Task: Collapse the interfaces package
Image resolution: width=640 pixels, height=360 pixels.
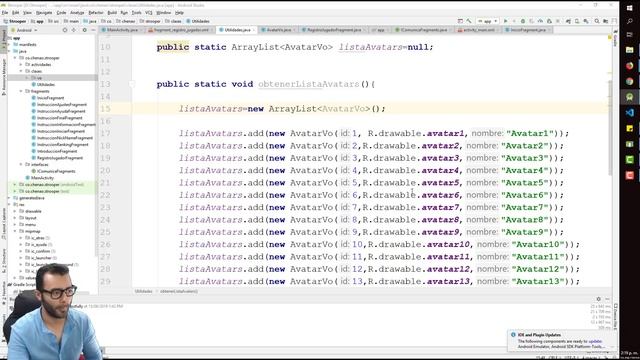Action: pyautogui.click(x=21, y=164)
